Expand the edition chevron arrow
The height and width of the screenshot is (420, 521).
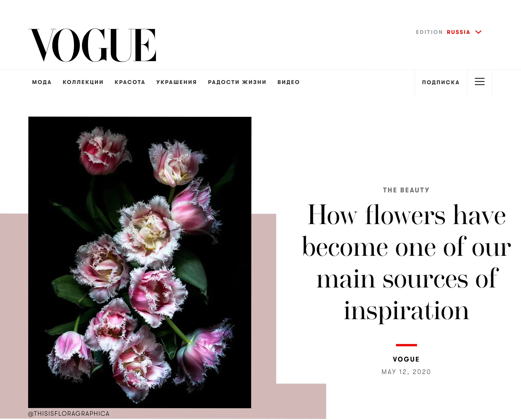pyautogui.click(x=478, y=32)
